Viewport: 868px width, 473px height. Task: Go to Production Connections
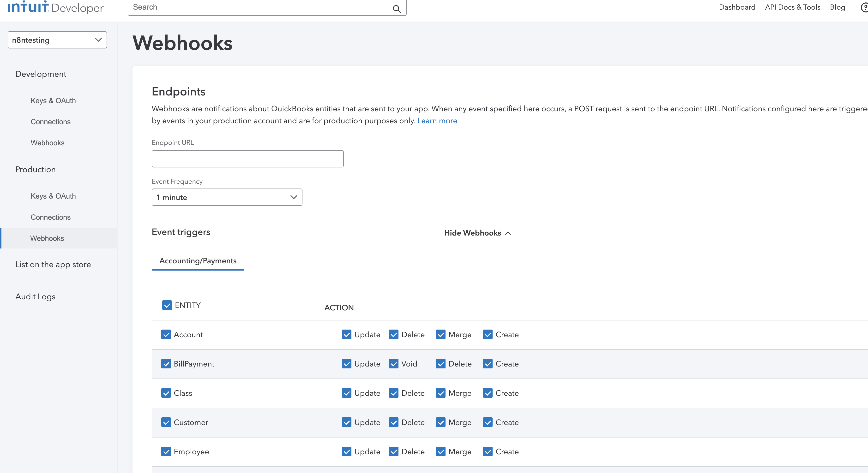coord(51,217)
